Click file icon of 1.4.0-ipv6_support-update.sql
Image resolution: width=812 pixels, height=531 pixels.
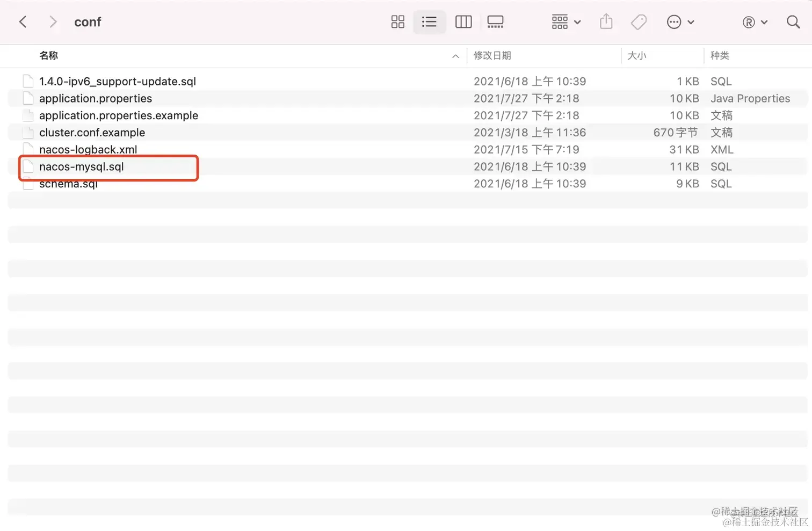pos(28,81)
